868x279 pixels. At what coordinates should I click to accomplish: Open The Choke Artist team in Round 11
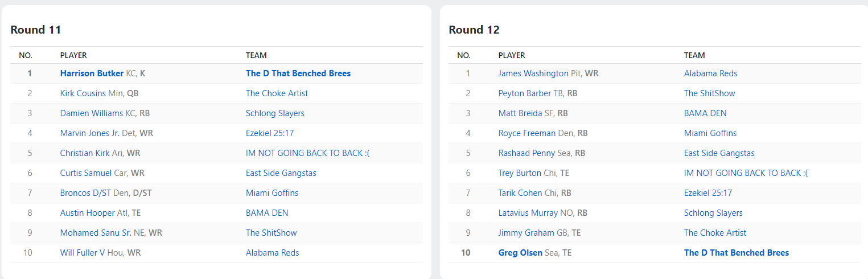pyautogui.click(x=277, y=93)
